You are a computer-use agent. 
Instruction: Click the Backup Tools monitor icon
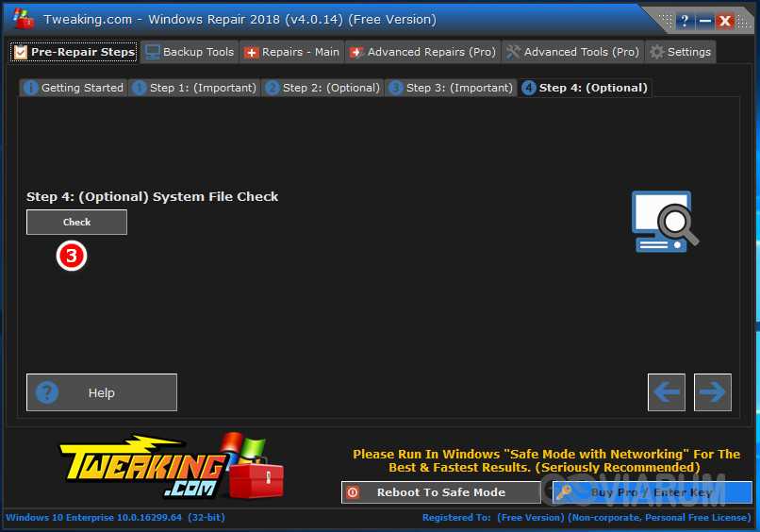click(153, 52)
